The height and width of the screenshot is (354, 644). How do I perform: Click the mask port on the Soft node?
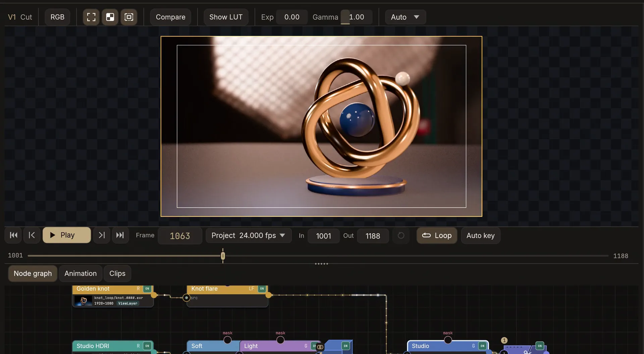point(227,340)
